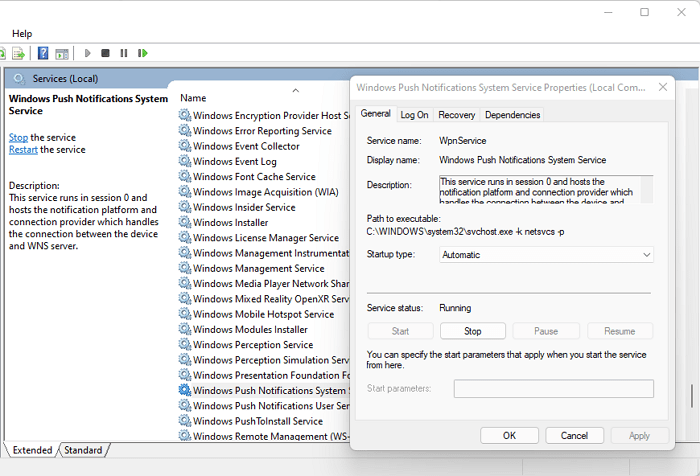
Task: Go to the Dependencies tab
Action: click(x=512, y=115)
